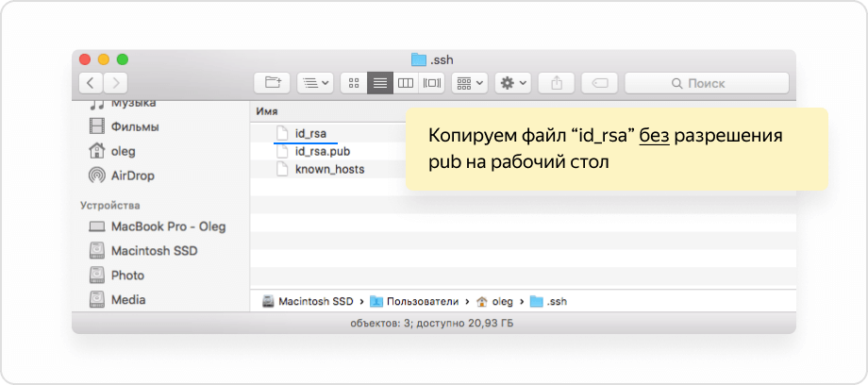Viewport: 868px width, 385px height.
Task: Switch to list view mode
Action: point(380,83)
